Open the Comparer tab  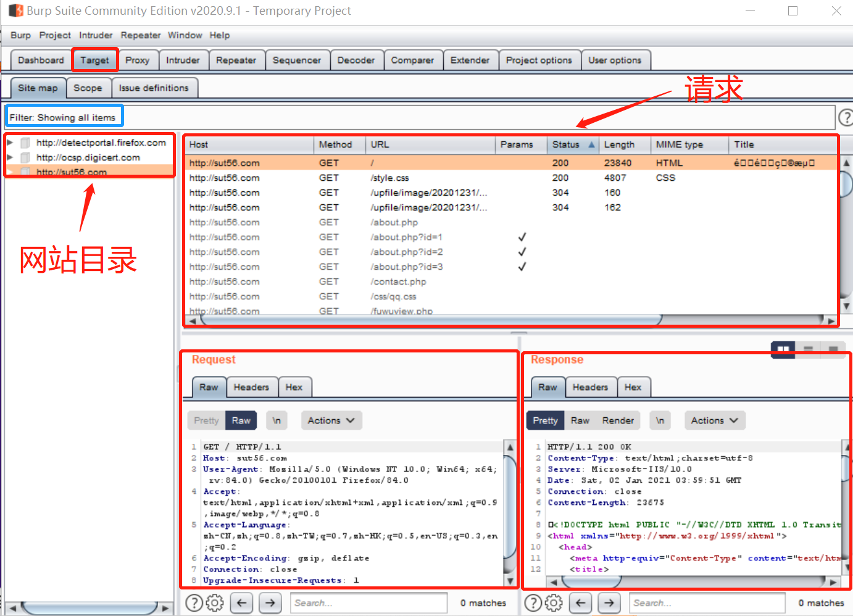pos(412,60)
